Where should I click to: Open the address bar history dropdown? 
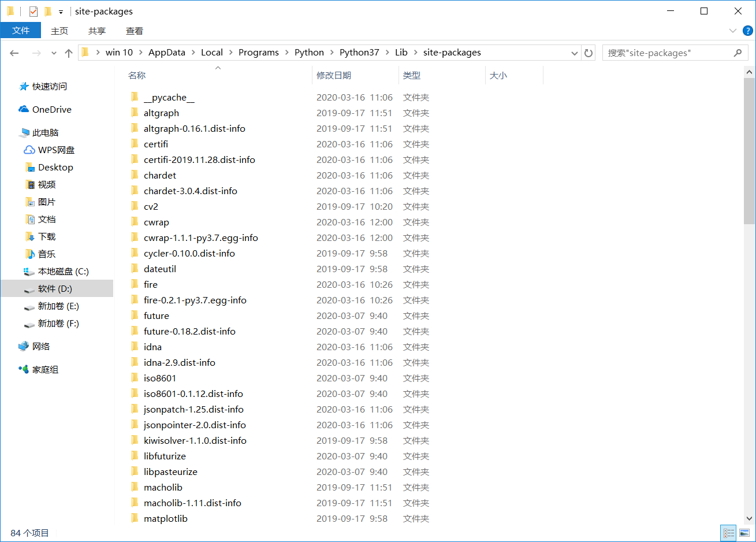[574, 53]
